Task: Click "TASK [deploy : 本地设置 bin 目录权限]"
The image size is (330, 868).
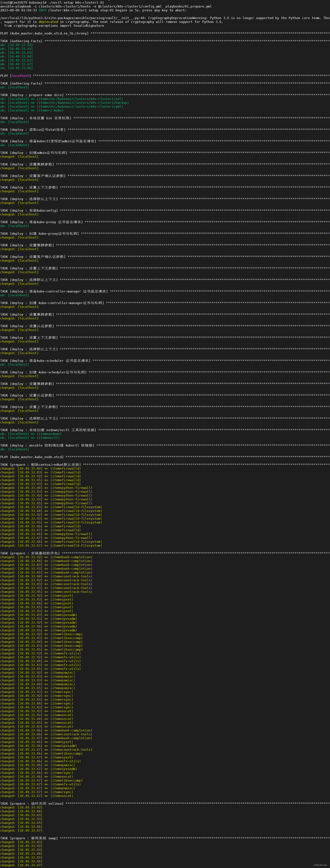Action: pyautogui.click(x=36, y=118)
